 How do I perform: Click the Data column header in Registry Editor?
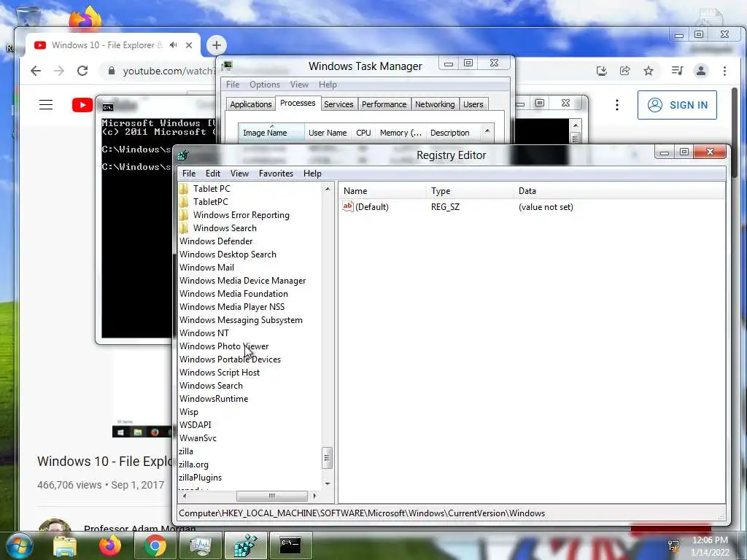coord(619,191)
